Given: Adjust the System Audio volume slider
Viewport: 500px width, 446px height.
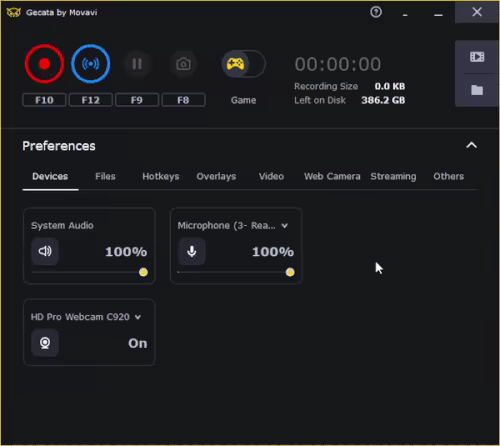Looking at the screenshot, I should click(89, 272).
